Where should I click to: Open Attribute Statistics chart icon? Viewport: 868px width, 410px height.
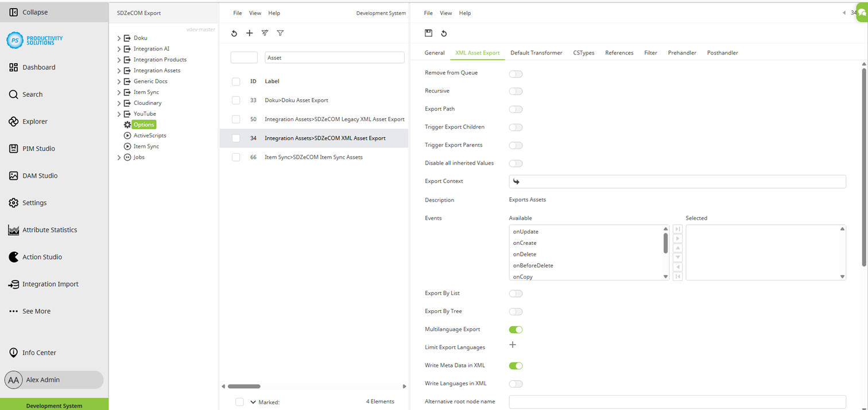[x=13, y=230]
